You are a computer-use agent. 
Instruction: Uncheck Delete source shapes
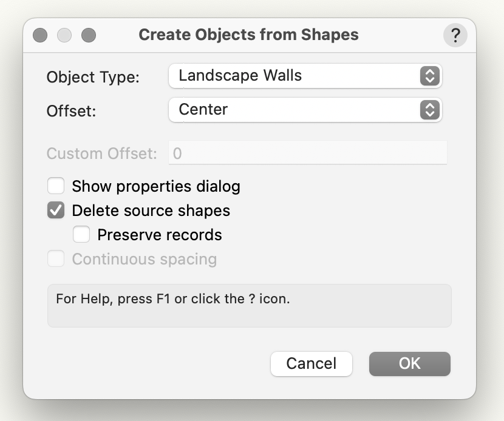tap(56, 210)
